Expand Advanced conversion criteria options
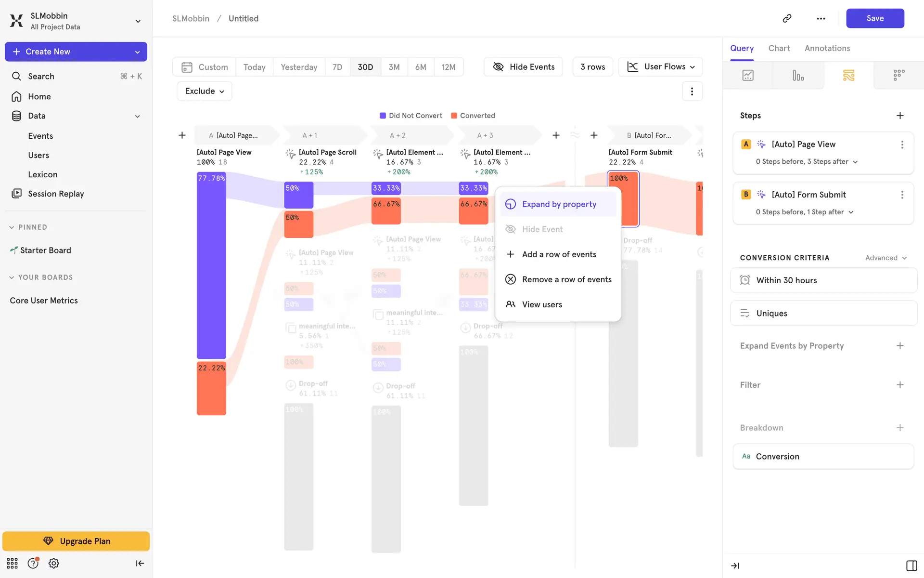Screen dimensions: 924x578 point(885,258)
